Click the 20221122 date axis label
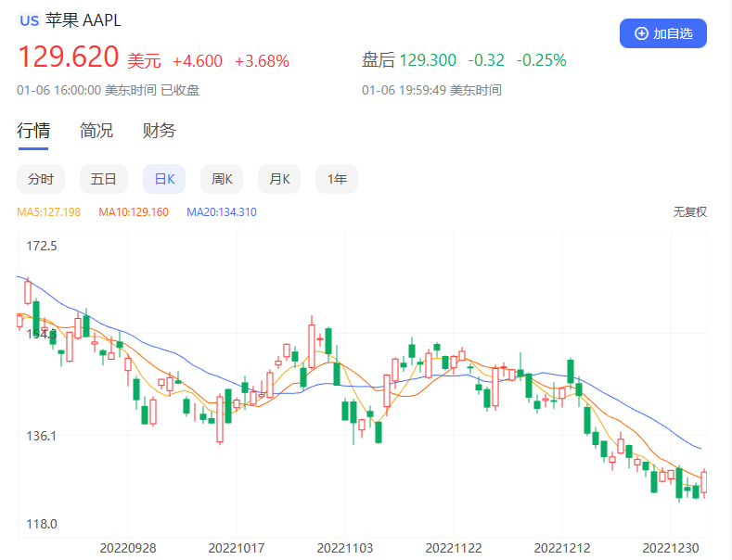Viewport: 732px width, 560px height. pos(454,548)
